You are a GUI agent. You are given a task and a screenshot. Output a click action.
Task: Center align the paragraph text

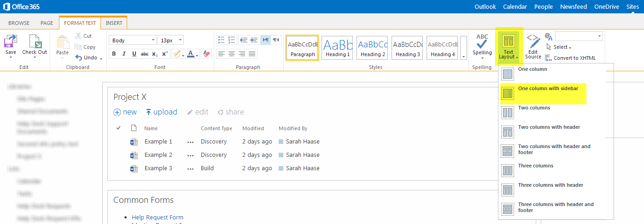pyautogui.click(x=232, y=54)
